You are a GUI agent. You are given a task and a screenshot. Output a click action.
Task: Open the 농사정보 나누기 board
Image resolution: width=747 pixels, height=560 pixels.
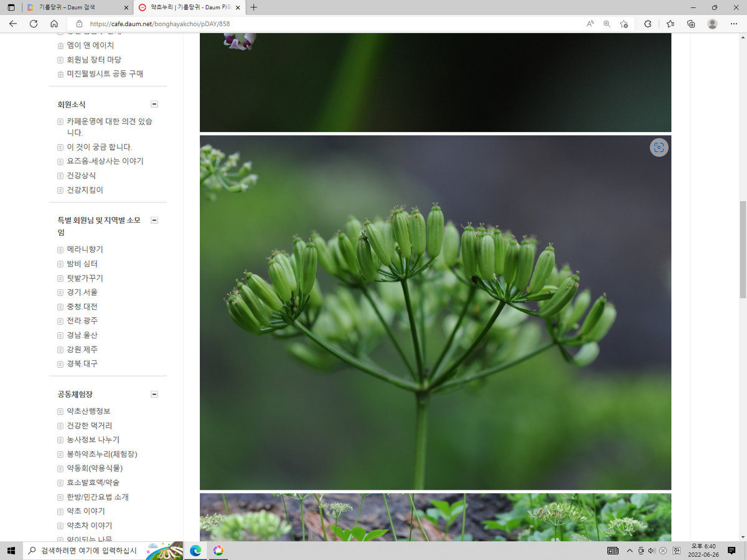pyautogui.click(x=93, y=440)
